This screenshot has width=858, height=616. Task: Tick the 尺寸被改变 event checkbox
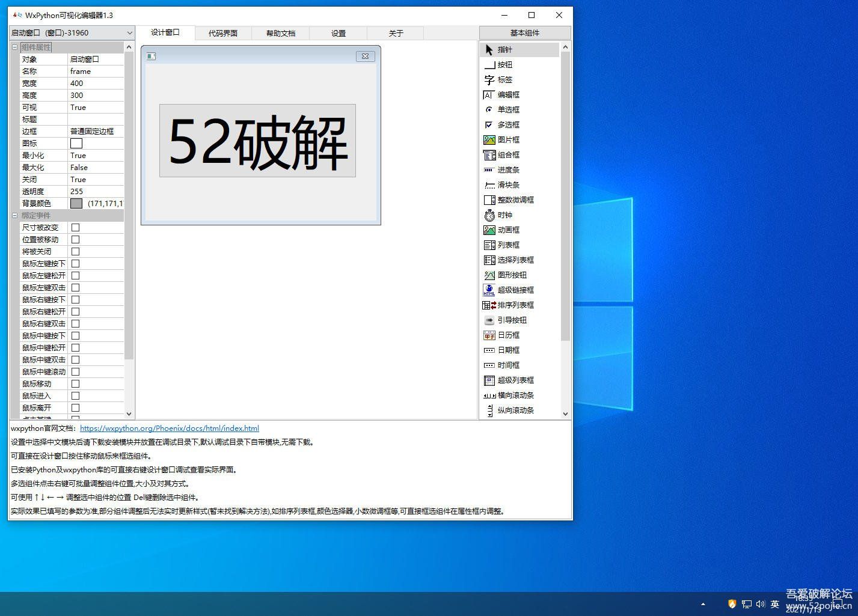tap(76, 228)
